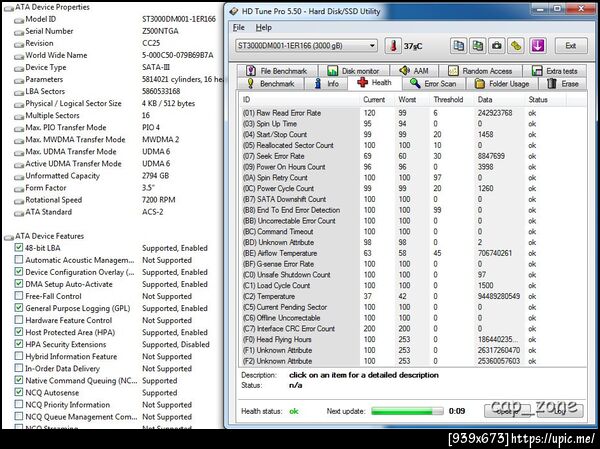Image resolution: width=600 pixels, height=449 pixels.
Task: Select the (C2) Temperature row
Action: [412, 296]
